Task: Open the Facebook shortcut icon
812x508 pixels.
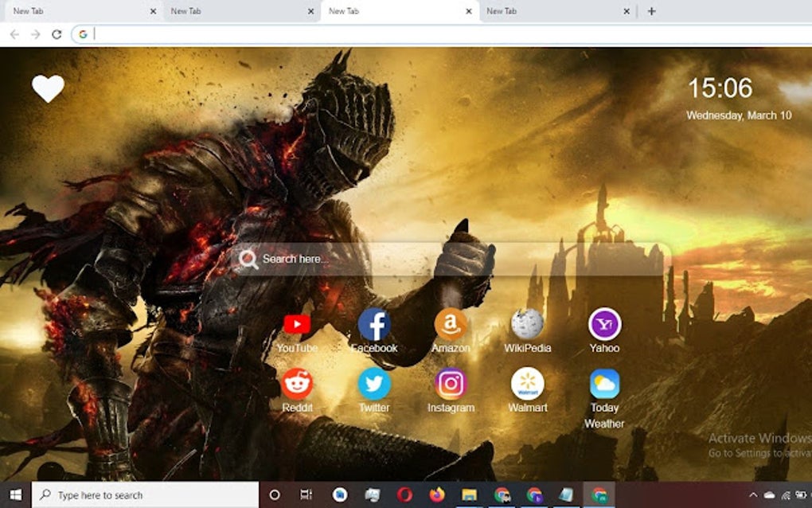Action: (374, 325)
